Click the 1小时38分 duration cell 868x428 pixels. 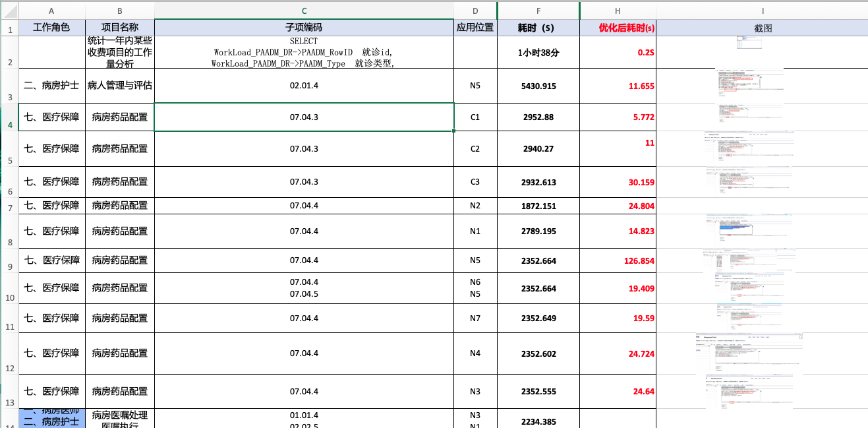coord(538,52)
